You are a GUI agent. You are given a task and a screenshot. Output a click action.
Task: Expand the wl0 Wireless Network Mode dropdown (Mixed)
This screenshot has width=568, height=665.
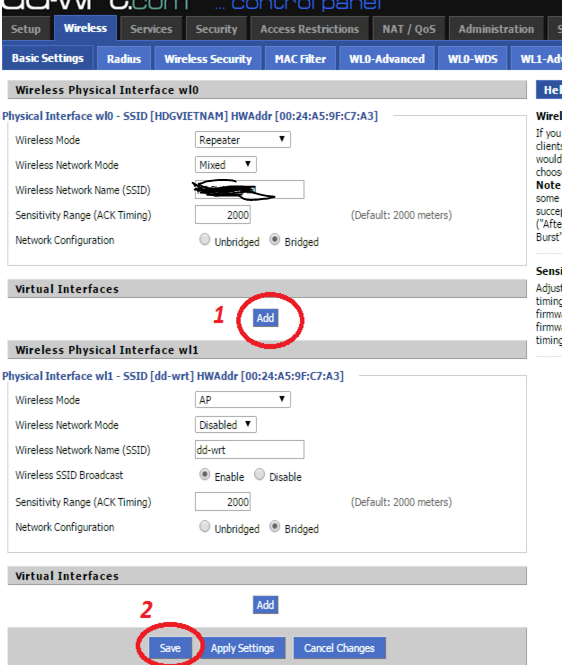point(226,165)
